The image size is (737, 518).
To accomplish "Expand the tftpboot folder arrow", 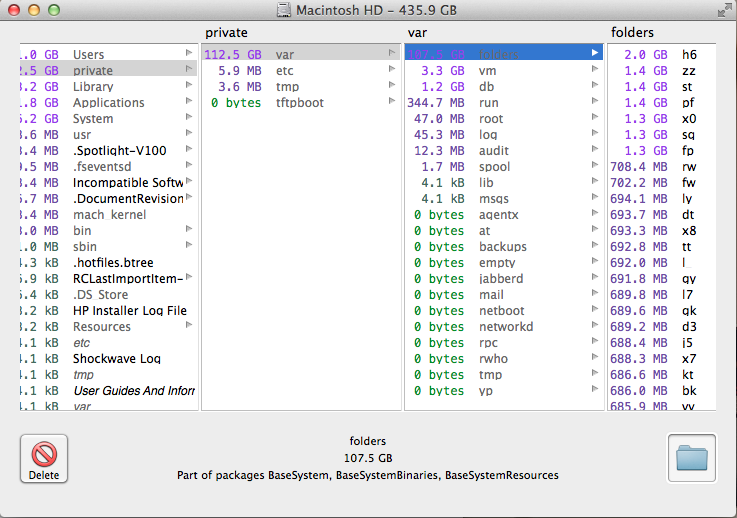I will pyautogui.click(x=392, y=101).
